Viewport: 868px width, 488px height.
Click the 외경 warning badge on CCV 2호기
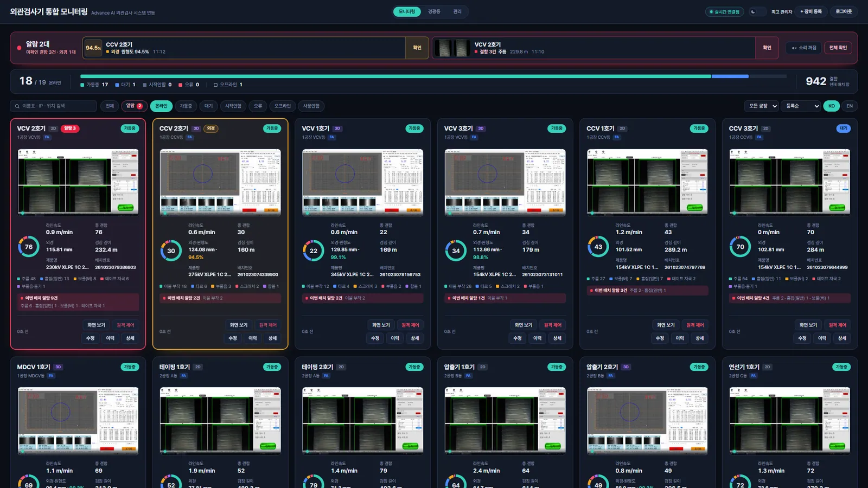[210, 129]
